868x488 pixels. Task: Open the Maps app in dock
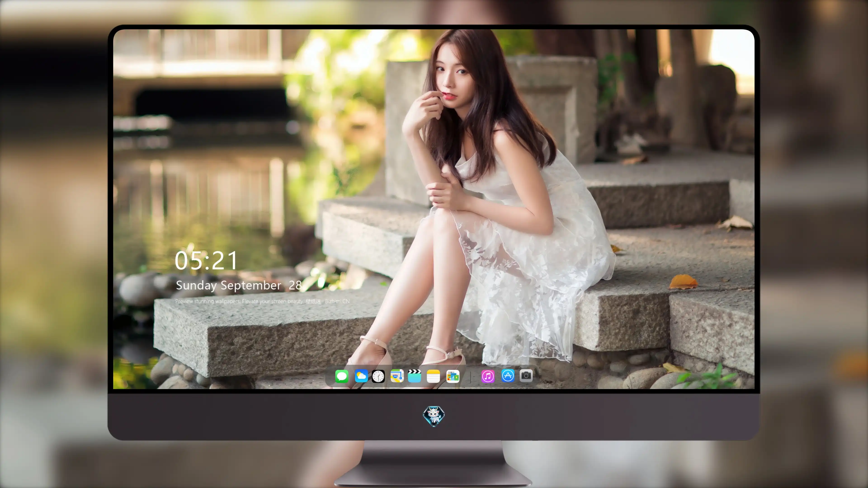point(397,376)
